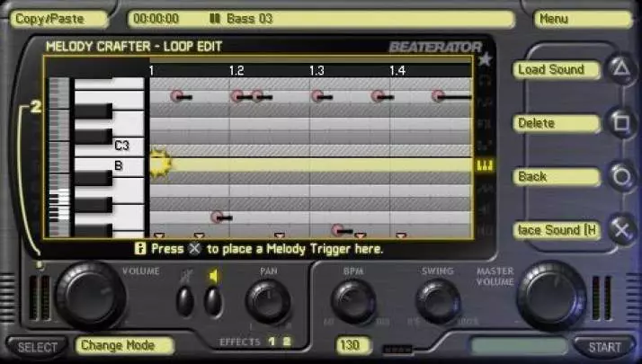Click the Change Mode label
The image size is (642, 364).
(x=124, y=345)
